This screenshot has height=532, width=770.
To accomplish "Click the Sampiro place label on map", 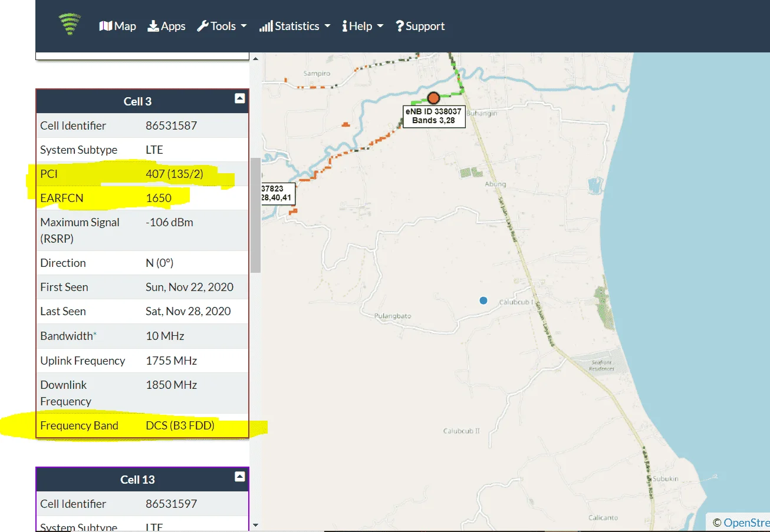I will (x=317, y=74).
